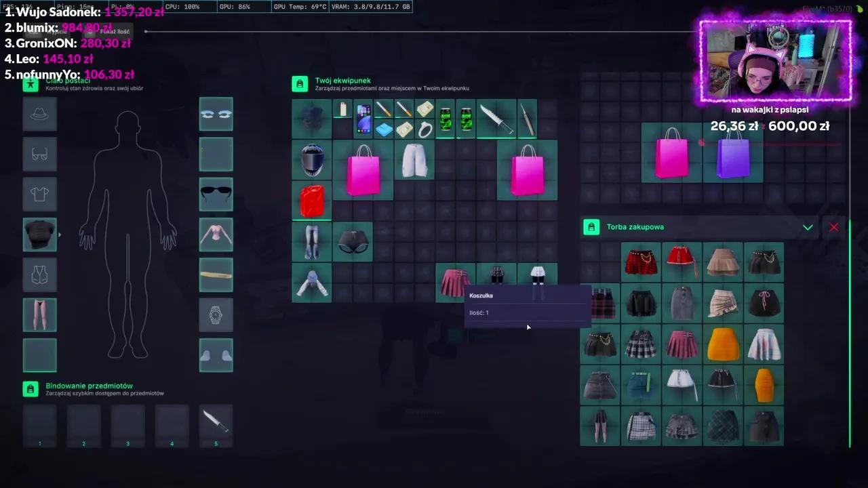Select the thin lockpick tool in inventory
This screenshot has width=868, height=488.
527,119
